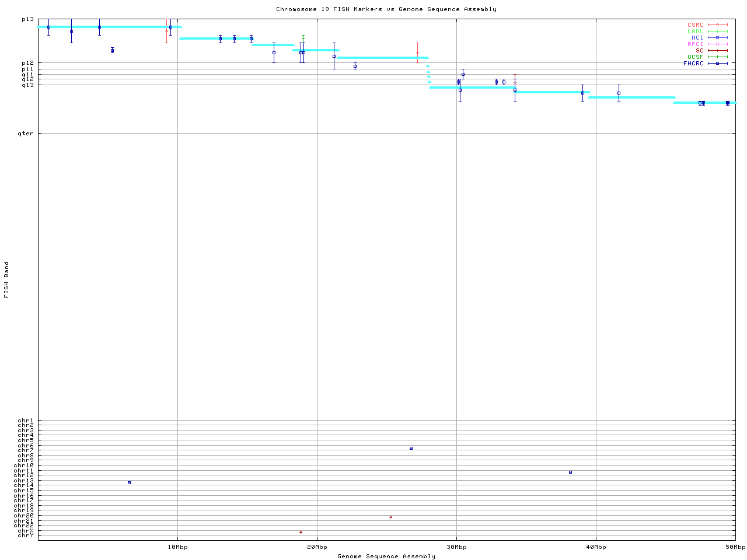The width and height of the screenshot is (747, 560).
Task: Select the p12 y-axis band label
Action: [27, 63]
